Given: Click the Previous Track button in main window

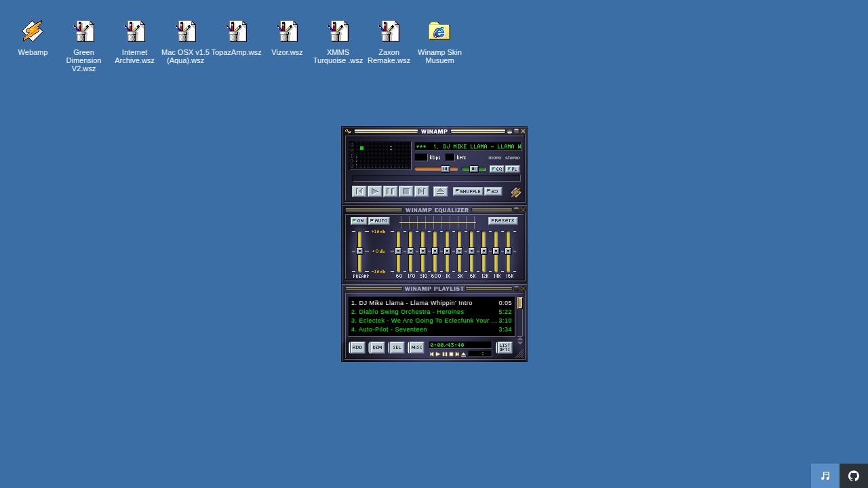Looking at the screenshot, I should click(359, 192).
